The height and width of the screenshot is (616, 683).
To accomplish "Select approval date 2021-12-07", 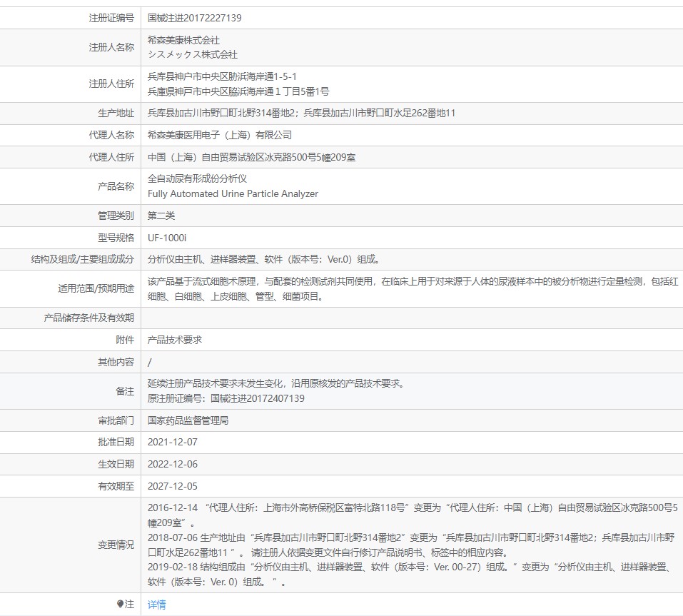I will [173, 442].
